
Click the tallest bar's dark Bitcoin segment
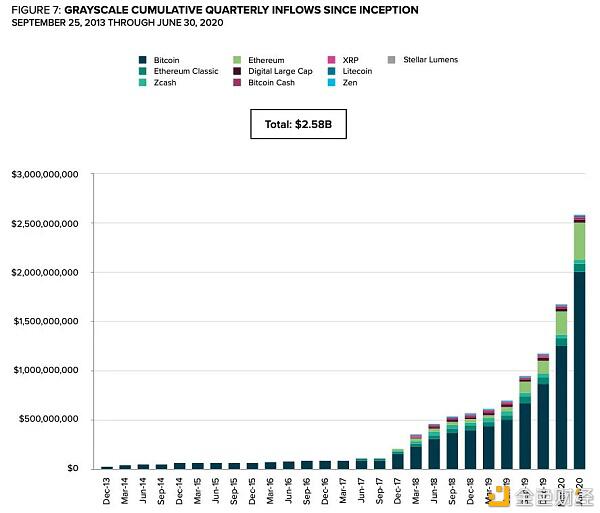(579, 370)
